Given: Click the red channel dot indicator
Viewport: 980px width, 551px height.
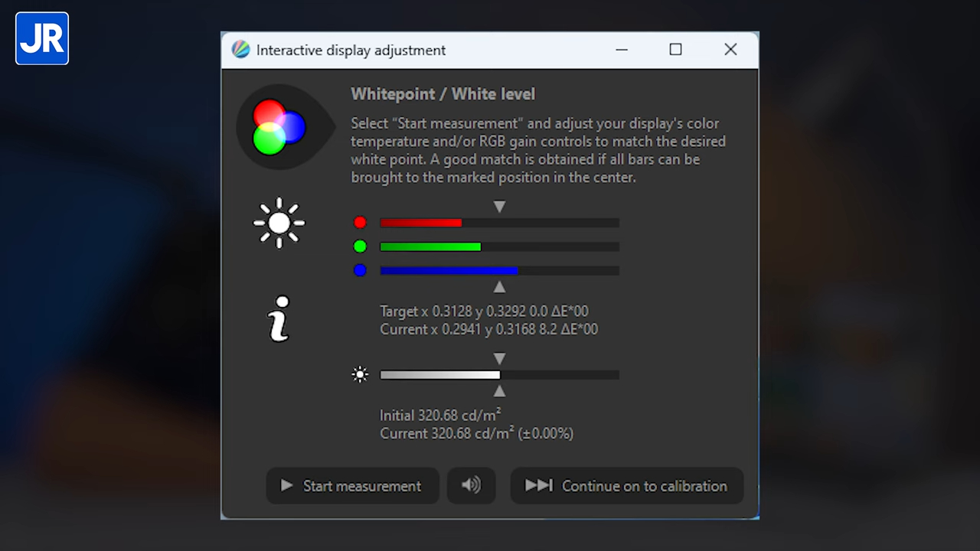Looking at the screenshot, I should tap(360, 223).
